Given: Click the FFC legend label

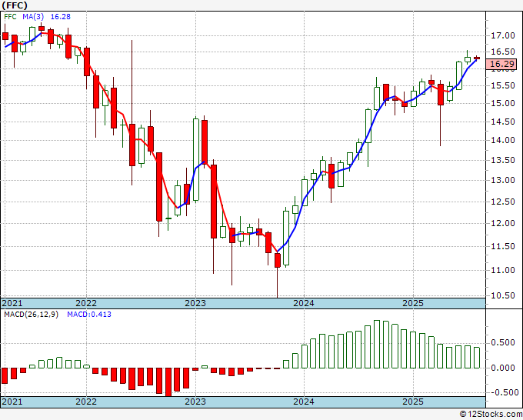Looking at the screenshot, I should [x=10, y=17].
